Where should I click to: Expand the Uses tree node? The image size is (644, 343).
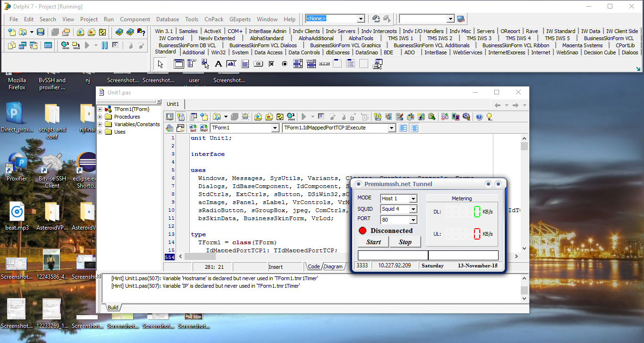100,132
